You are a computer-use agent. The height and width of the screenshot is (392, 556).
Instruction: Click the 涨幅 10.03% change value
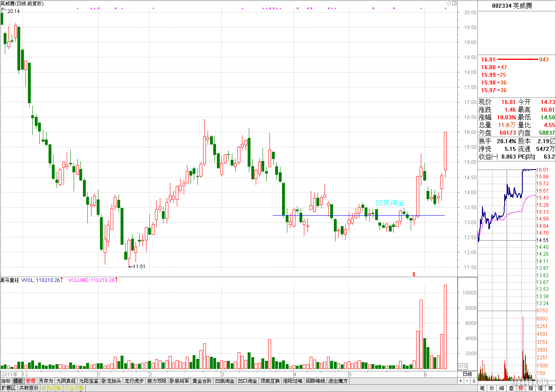[x=506, y=118]
